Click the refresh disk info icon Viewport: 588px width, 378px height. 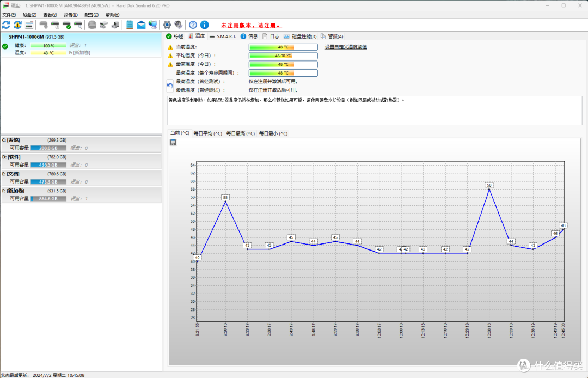pyautogui.click(x=7, y=25)
